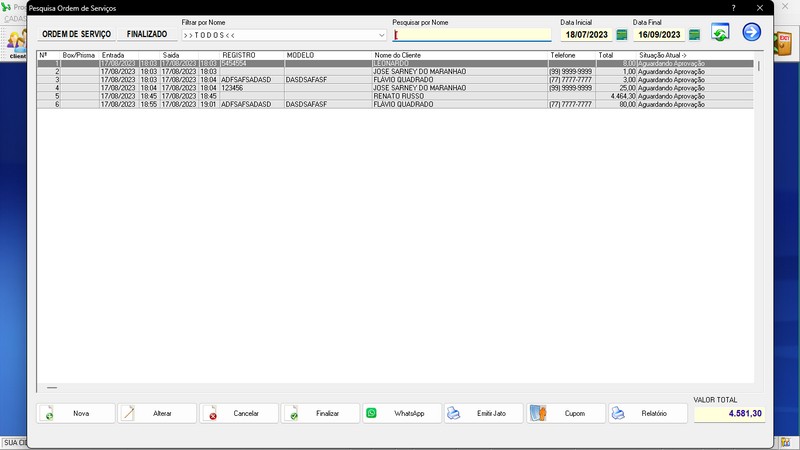Edit the Data Inicial date field
Image resolution: width=800 pixels, height=450 pixels.
click(x=586, y=35)
